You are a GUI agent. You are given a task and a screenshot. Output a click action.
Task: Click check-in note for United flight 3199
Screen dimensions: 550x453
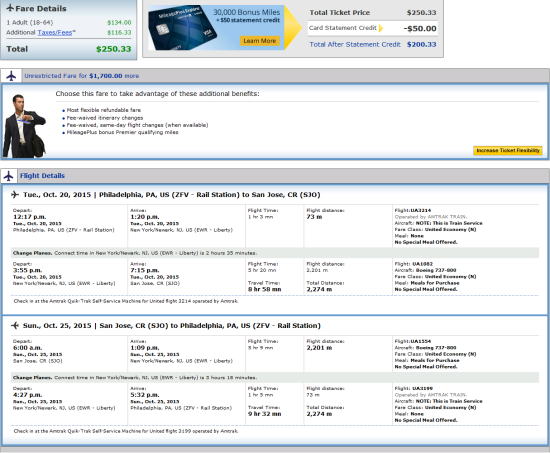(126, 431)
